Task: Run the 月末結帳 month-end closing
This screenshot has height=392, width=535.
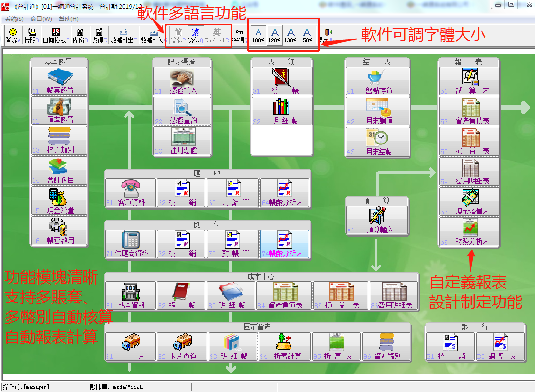Action: click(377, 143)
